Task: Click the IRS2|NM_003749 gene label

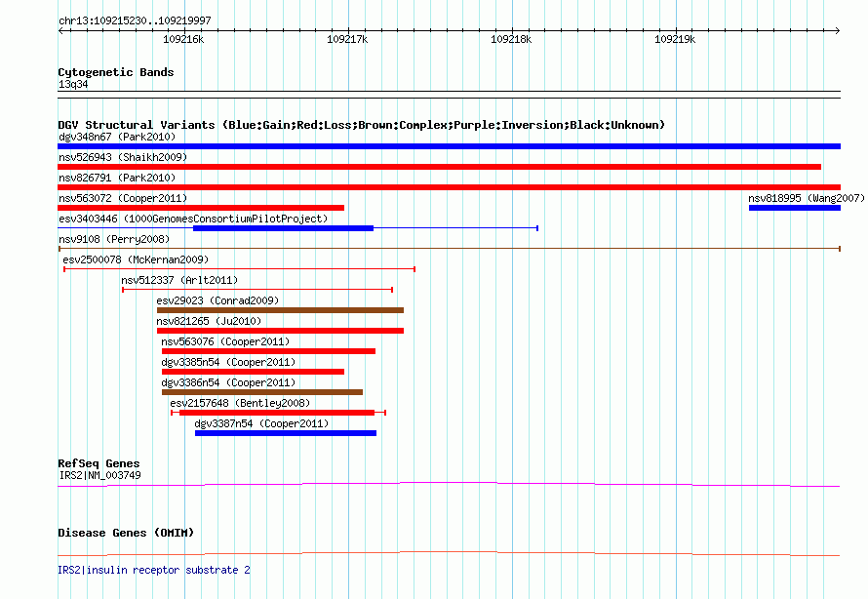Action: point(99,475)
